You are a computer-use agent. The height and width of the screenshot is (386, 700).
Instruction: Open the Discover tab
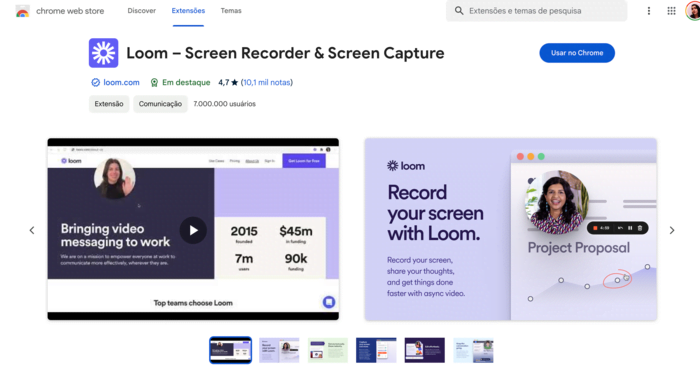[x=142, y=11]
